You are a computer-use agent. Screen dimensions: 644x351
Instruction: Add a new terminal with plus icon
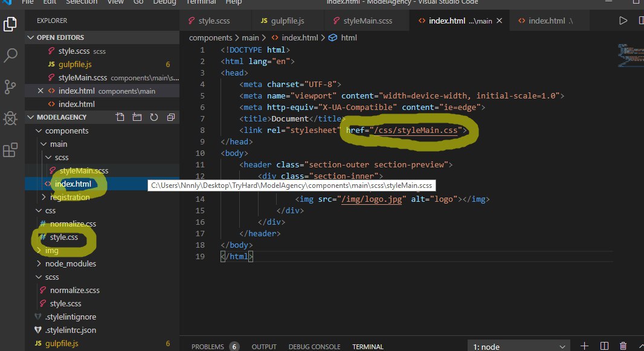click(584, 346)
